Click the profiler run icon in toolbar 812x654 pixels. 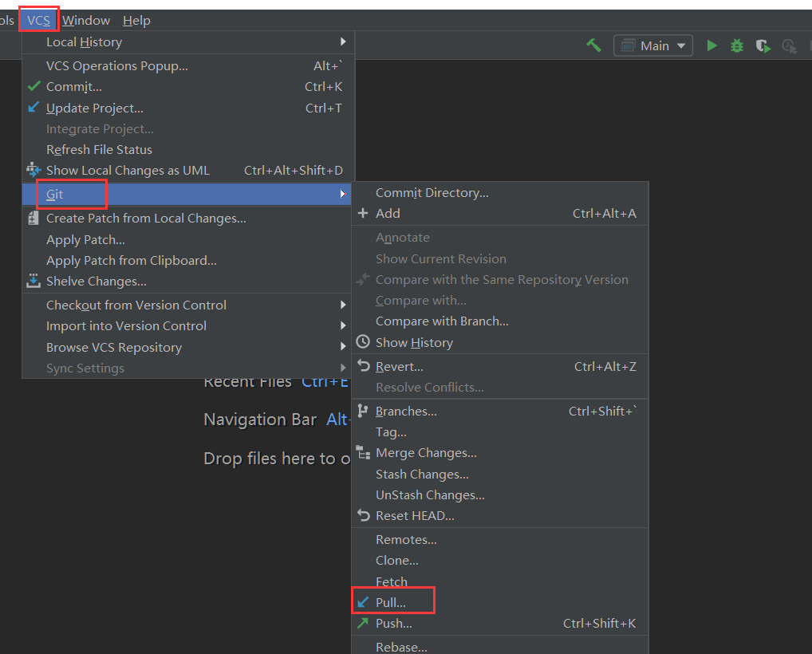[789, 46]
